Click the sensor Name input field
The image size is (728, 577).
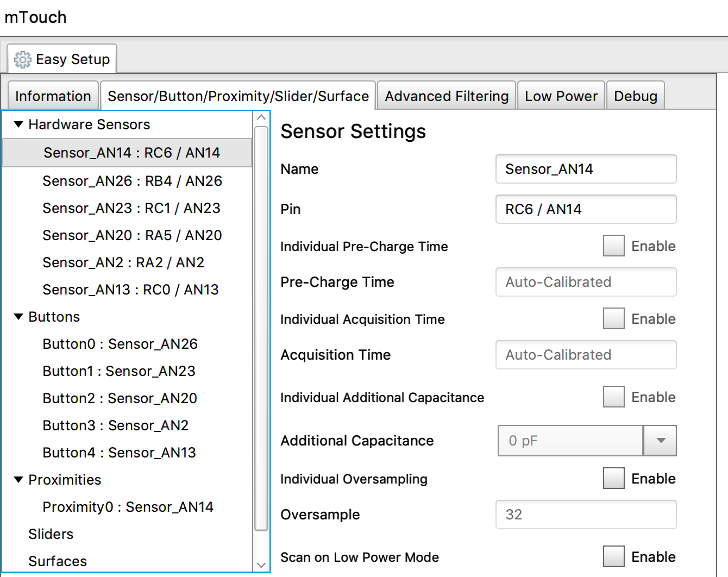point(585,169)
